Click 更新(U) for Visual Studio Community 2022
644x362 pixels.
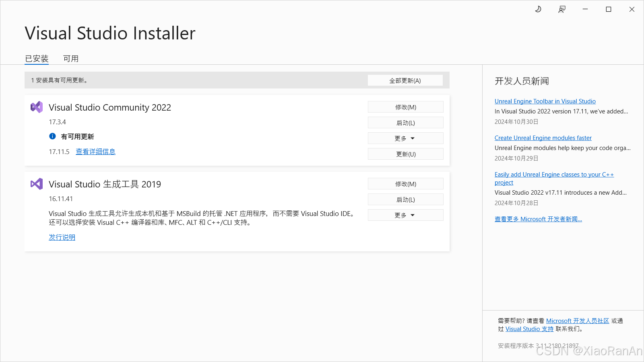pyautogui.click(x=406, y=154)
